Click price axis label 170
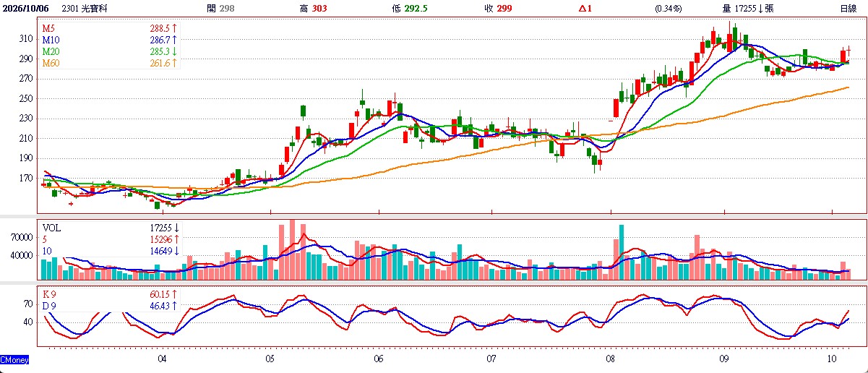The height and width of the screenshot is (373, 868). tap(26, 178)
